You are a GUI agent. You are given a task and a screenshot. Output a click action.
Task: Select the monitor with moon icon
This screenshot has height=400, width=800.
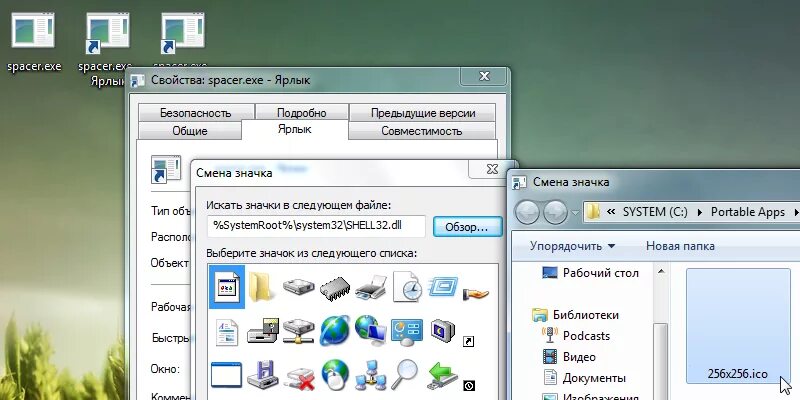[442, 331]
